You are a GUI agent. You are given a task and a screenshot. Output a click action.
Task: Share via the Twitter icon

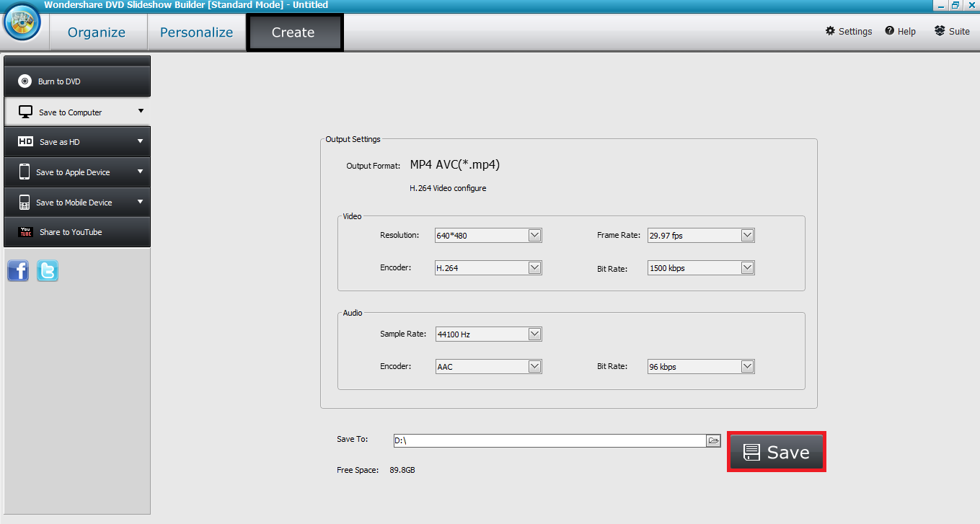(x=48, y=271)
